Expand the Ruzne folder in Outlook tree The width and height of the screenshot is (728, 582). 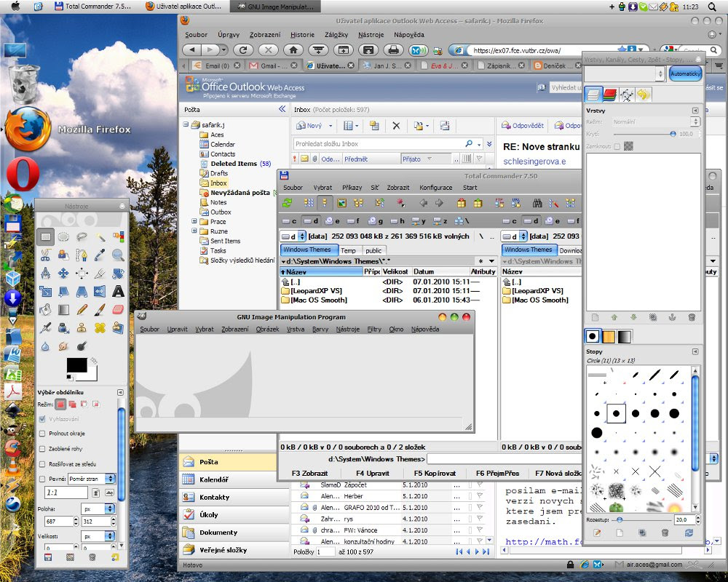(194, 231)
